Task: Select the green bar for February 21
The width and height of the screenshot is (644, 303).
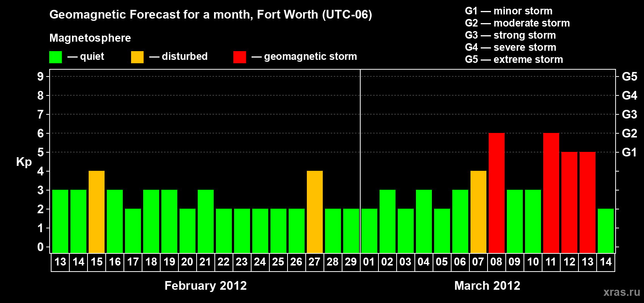Action: tap(206, 221)
